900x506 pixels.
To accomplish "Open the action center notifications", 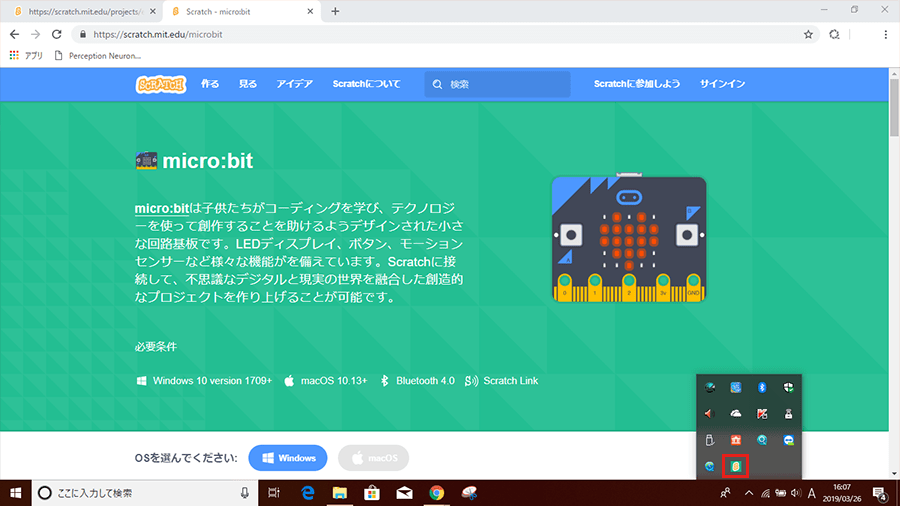I will pos(880,493).
